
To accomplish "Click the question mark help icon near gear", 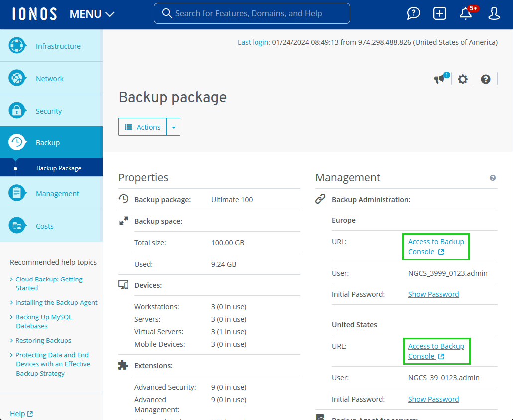I will 486,79.
